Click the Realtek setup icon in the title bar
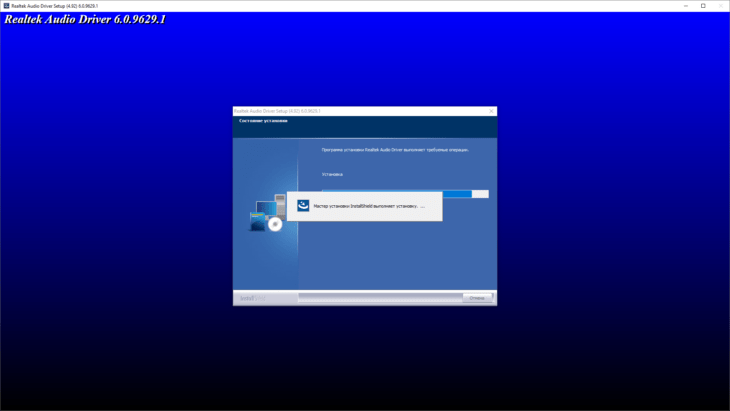The image size is (730, 411). pos(6,6)
